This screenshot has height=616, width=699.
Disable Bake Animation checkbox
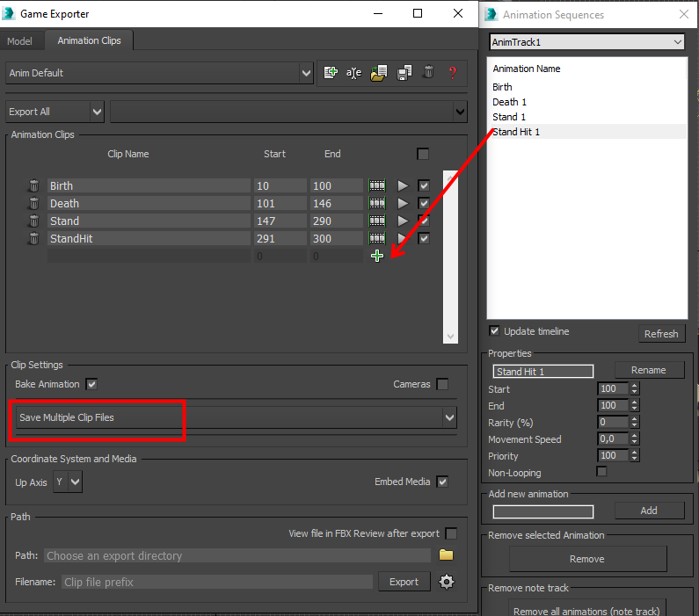[91, 384]
